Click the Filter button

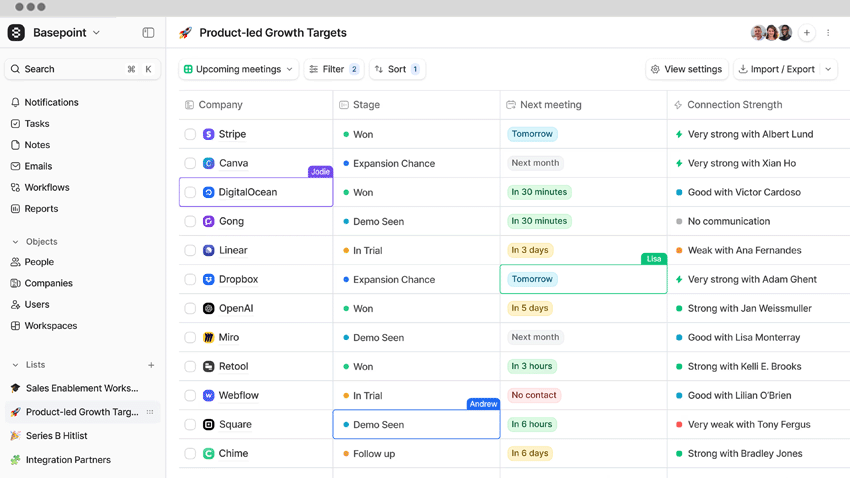[333, 69]
